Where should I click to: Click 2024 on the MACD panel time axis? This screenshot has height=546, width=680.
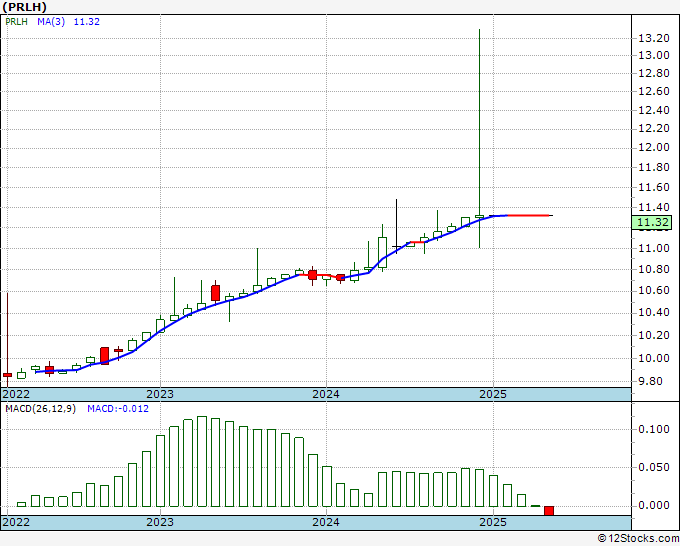[x=325, y=522]
